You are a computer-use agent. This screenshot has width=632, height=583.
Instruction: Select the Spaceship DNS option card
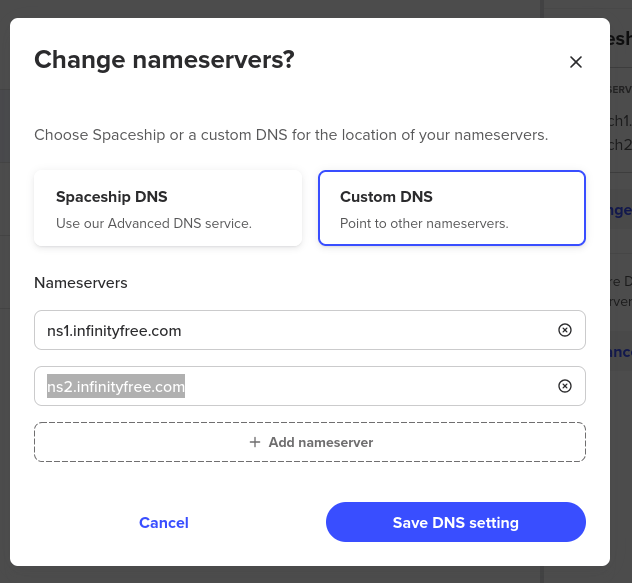click(x=168, y=208)
